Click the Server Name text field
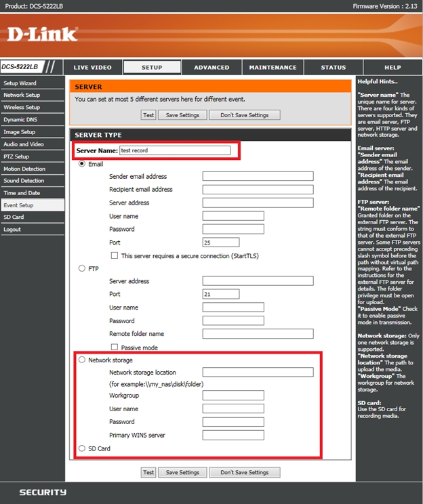The image size is (423, 504). pos(175,150)
